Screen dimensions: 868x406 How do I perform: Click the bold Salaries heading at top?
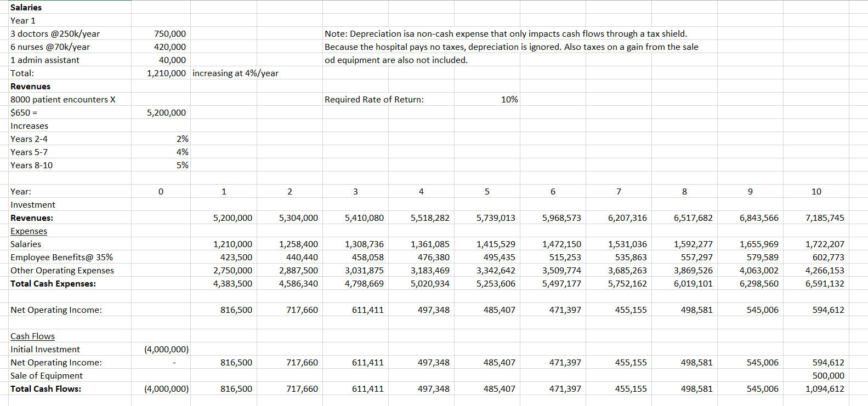(26, 7)
